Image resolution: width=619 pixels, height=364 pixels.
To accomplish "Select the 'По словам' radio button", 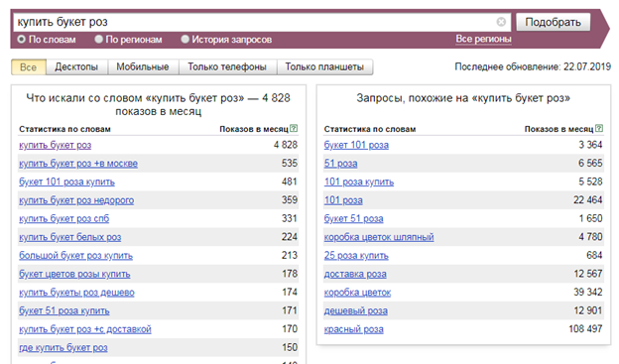I will [x=21, y=39].
